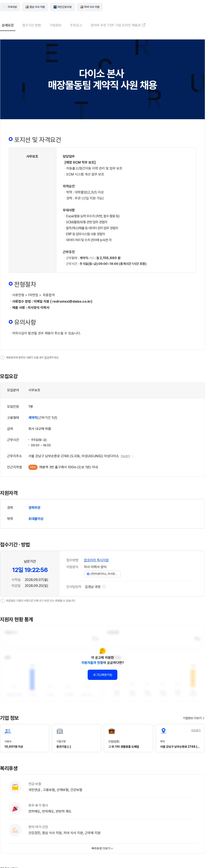The height and width of the screenshot is (868, 205).
Task: Expand 복리후생 더보기
Action: pos(102,848)
